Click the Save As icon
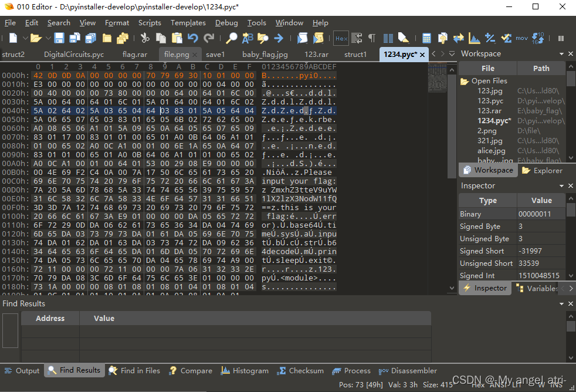This screenshot has width=576, height=392. click(x=75, y=38)
